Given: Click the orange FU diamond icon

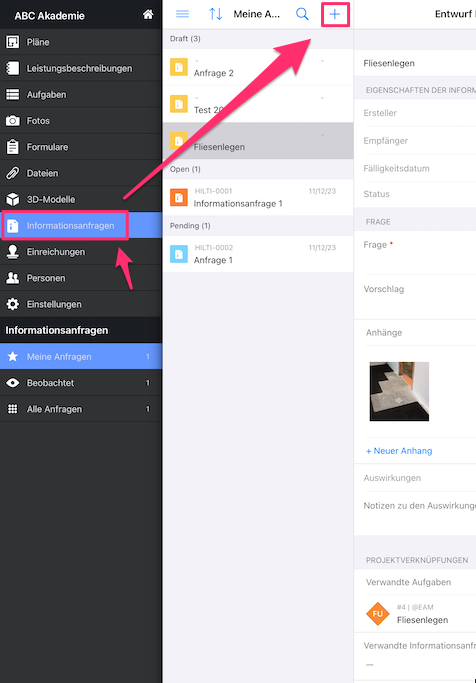Looking at the screenshot, I should tap(378, 614).
